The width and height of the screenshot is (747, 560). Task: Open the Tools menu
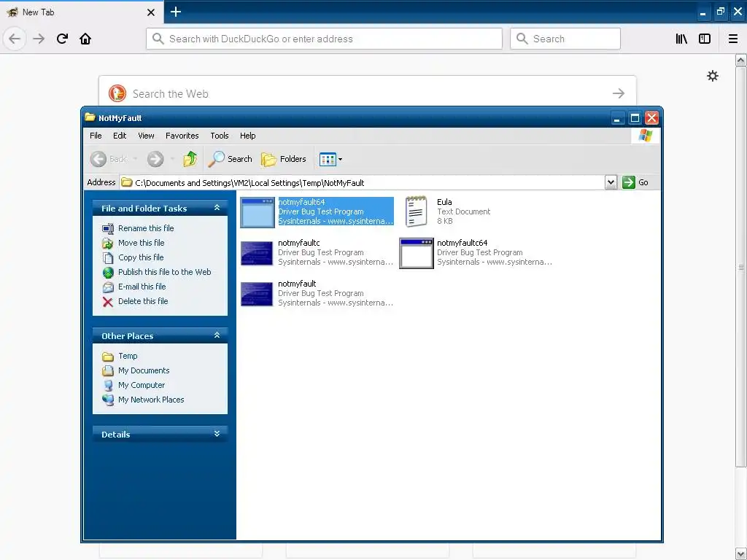click(220, 136)
